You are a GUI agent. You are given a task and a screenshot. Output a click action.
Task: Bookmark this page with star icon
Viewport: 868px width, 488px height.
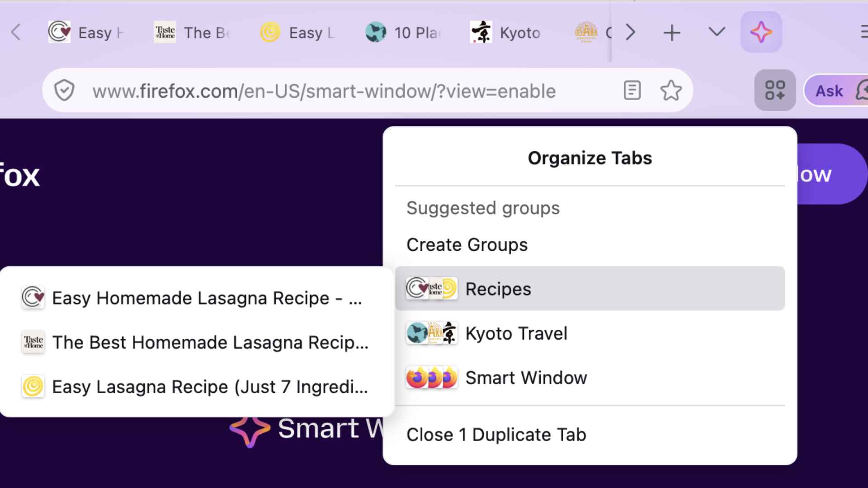click(671, 90)
